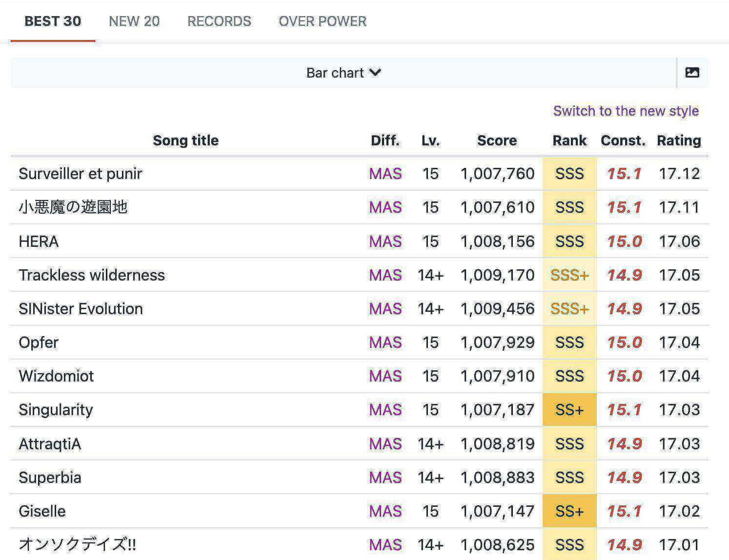Image resolution: width=729 pixels, height=560 pixels.
Task: Click the score 1,007,760
Action: click(x=497, y=174)
